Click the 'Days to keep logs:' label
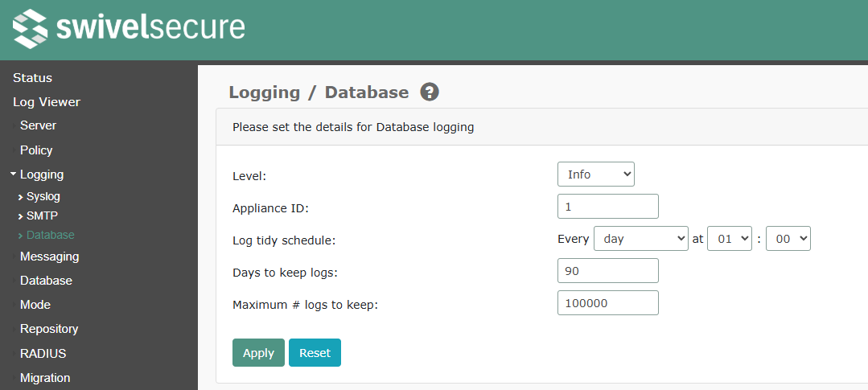Viewport: 868px width, 390px height. [x=285, y=273]
